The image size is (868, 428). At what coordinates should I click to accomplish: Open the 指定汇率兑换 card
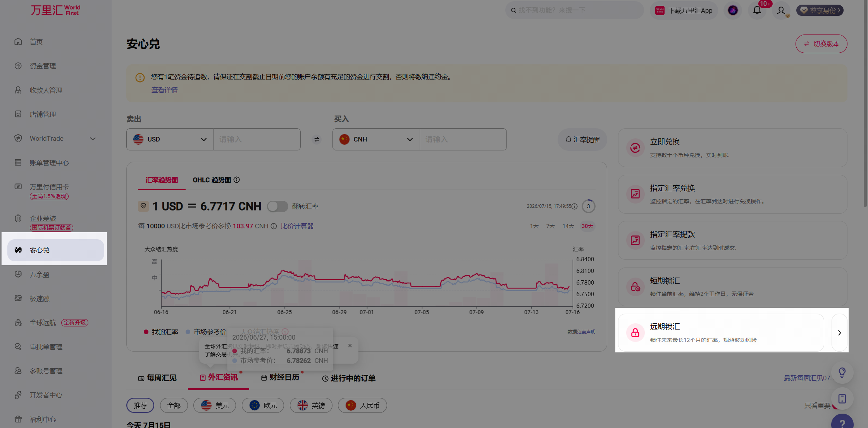[732, 194]
